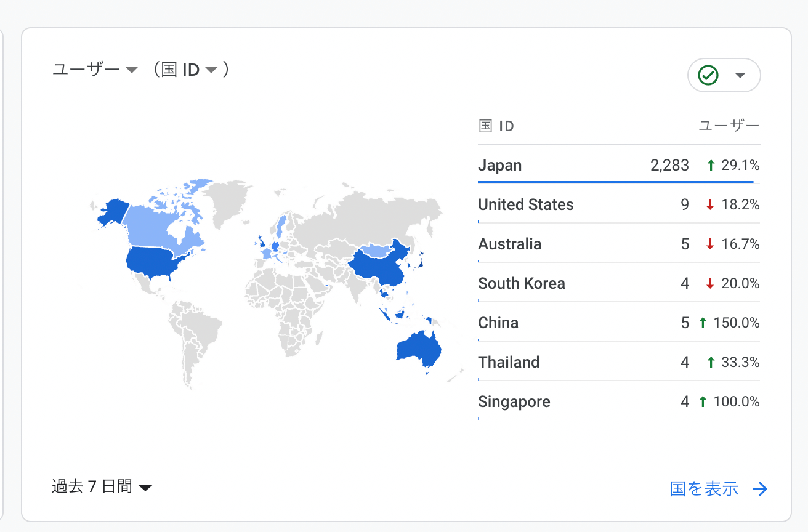Click Australia on the world map
Viewport: 808px width, 532px height.
click(x=419, y=349)
